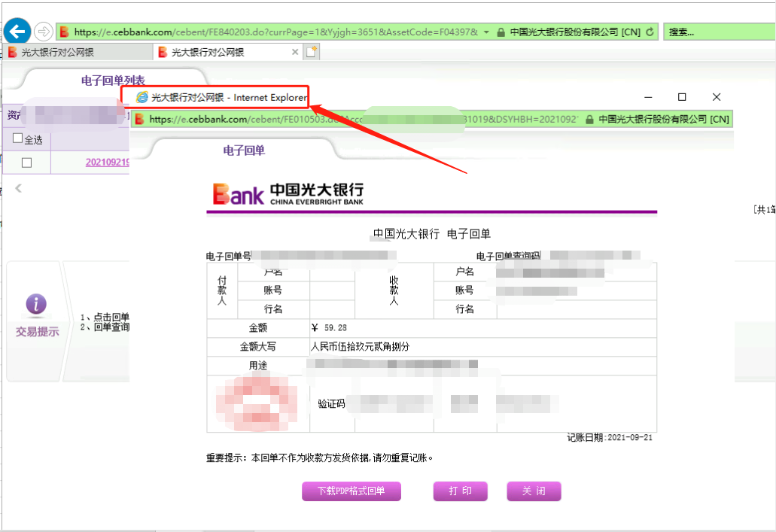The image size is (776, 532).
Task: Click the browser Back arrow button
Action: click(17, 32)
